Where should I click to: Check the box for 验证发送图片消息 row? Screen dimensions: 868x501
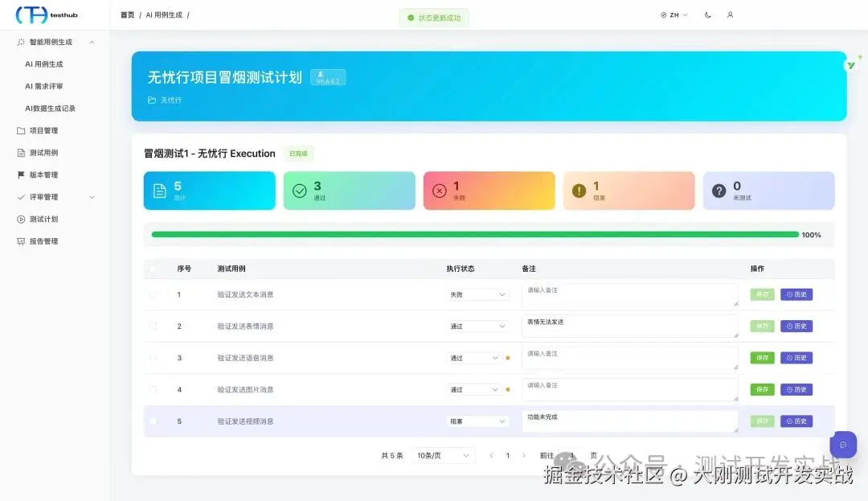[x=153, y=390]
